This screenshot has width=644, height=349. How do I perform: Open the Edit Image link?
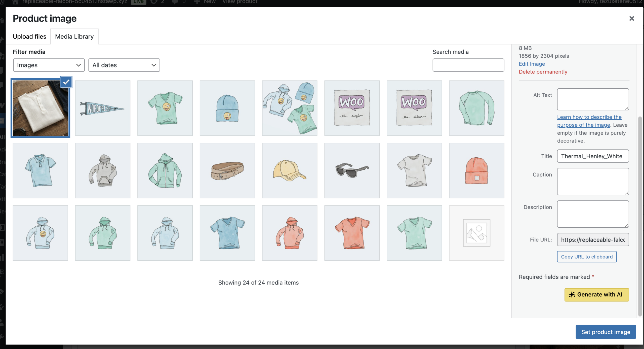point(532,64)
